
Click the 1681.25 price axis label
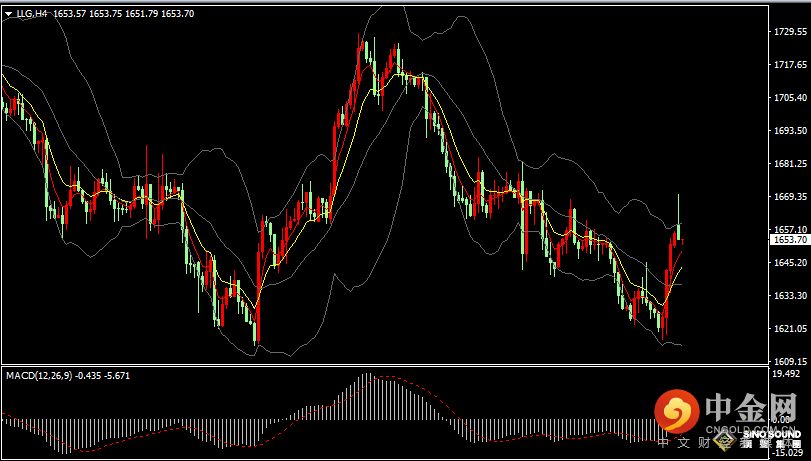click(789, 164)
